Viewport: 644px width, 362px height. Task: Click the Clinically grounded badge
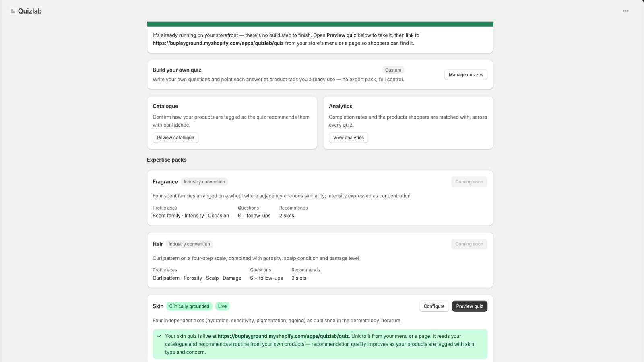(189, 306)
